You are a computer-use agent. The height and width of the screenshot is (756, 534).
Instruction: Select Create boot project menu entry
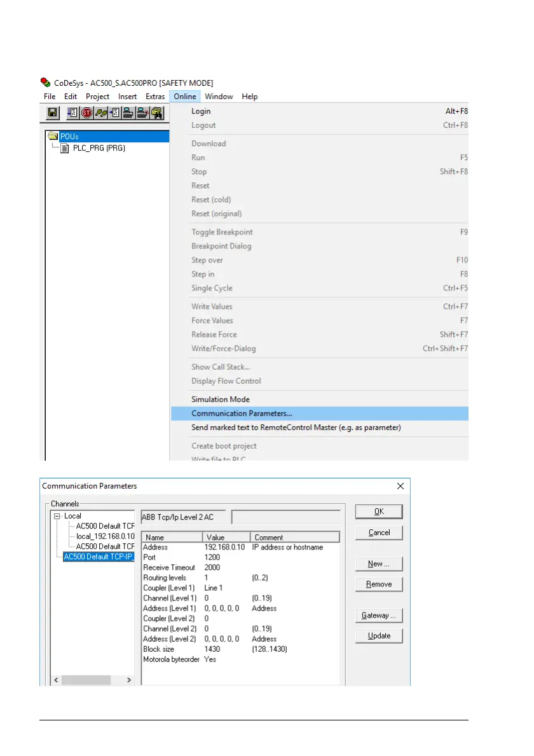point(320,446)
